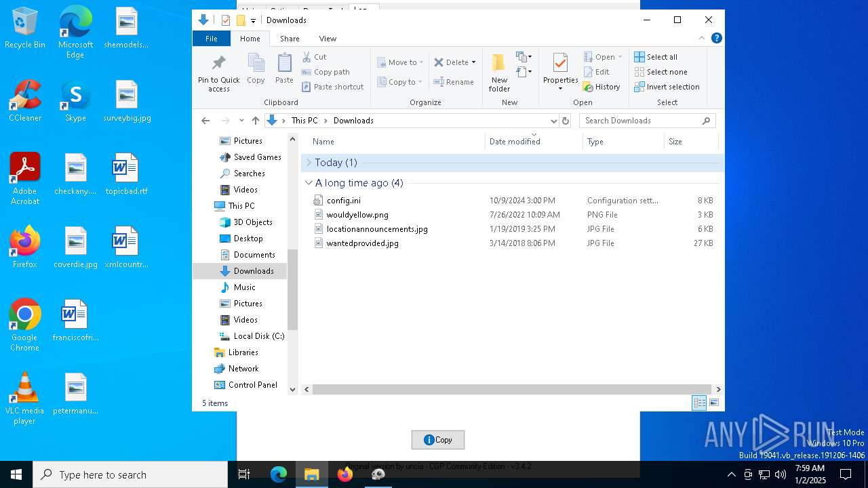
Task: Expand the Today (1) group
Action: [x=309, y=163]
